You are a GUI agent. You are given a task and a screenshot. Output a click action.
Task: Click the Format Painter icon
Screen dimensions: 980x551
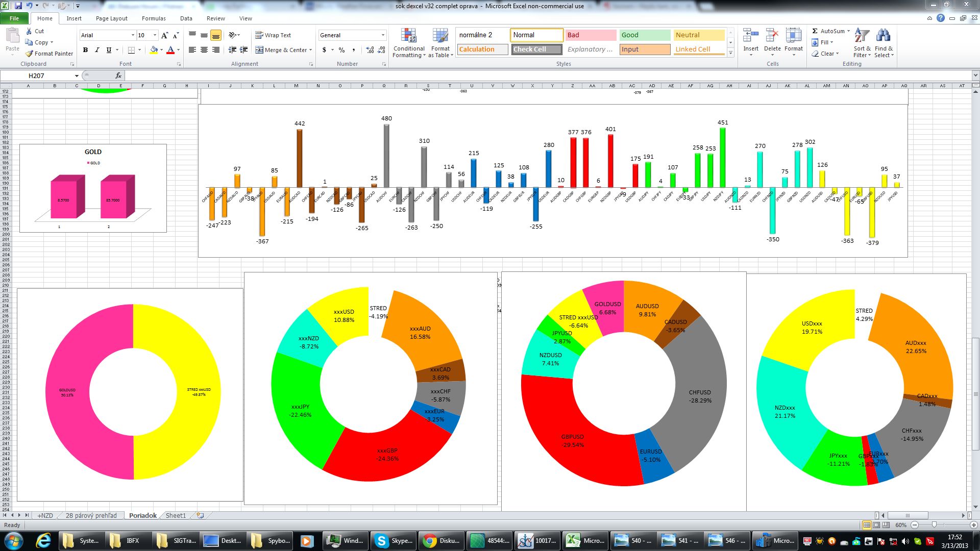[x=30, y=54]
